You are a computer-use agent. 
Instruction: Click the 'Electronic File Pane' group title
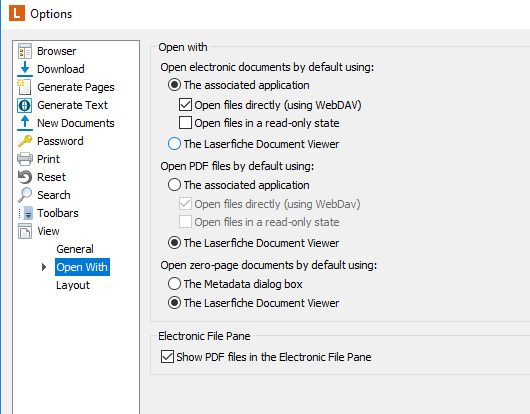(x=204, y=336)
